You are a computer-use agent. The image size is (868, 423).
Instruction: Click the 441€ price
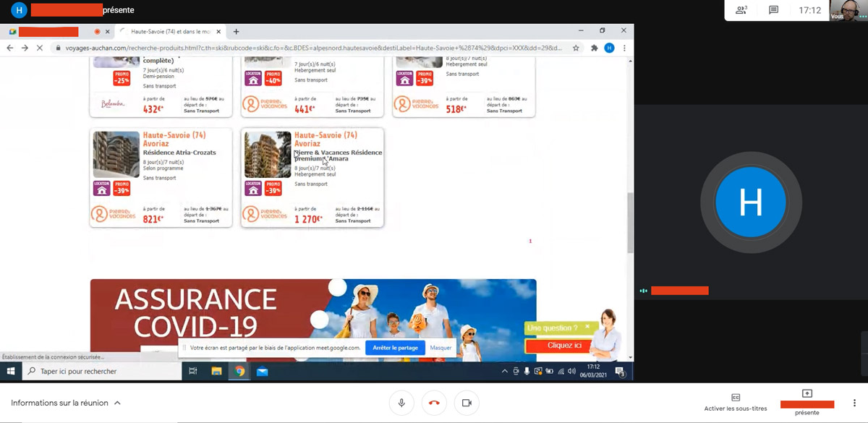click(305, 109)
